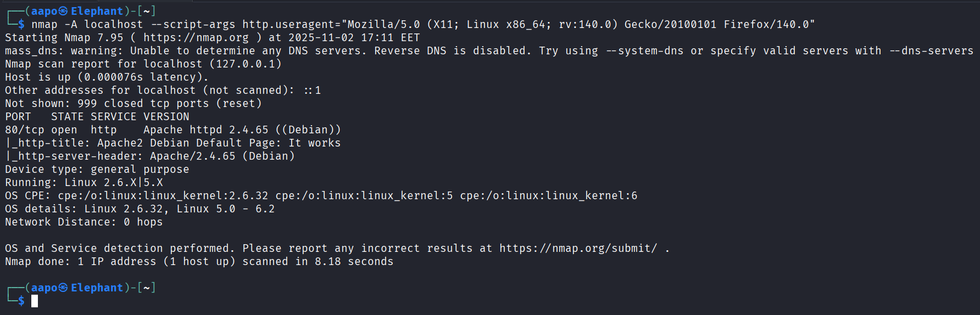Click the Kali symbol in the top prompt

pos(63,11)
